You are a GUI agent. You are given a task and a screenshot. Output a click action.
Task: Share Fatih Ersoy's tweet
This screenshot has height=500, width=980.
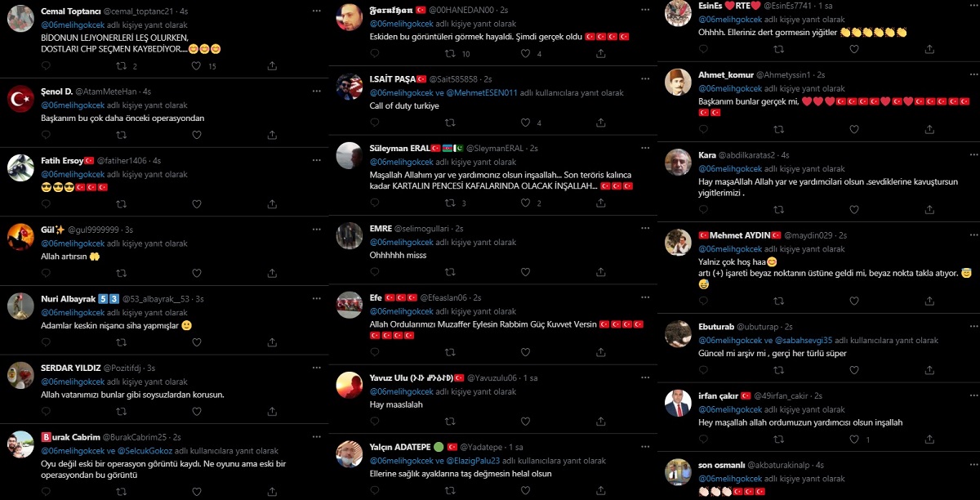click(272, 204)
